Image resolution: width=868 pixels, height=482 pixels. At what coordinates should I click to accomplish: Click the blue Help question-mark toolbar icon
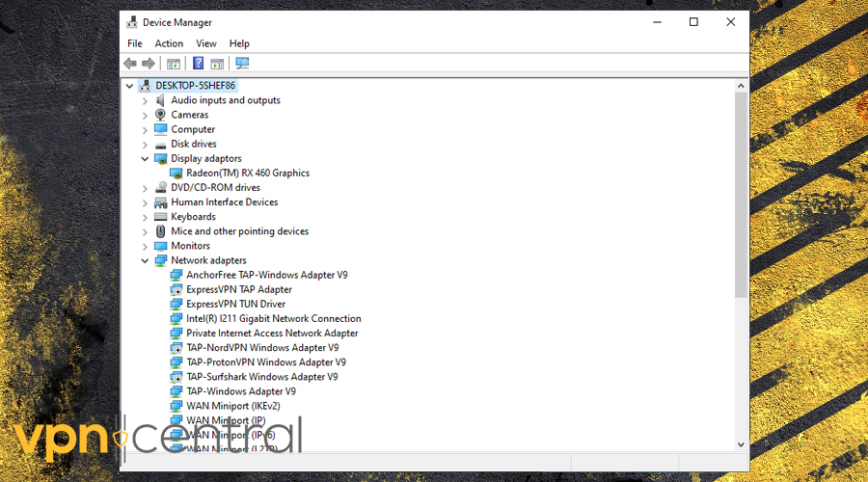coord(198,64)
